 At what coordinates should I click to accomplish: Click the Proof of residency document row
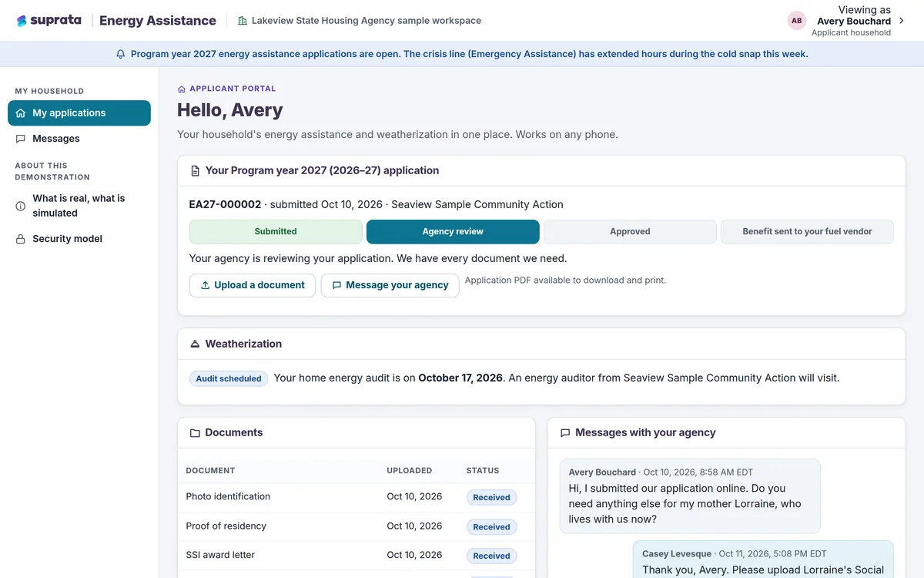[356, 526]
